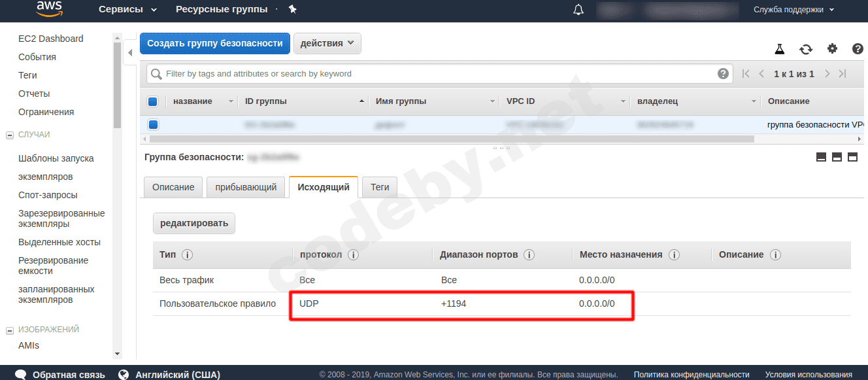Click Создать группу безопасности button

pyautogui.click(x=215, y=43)
